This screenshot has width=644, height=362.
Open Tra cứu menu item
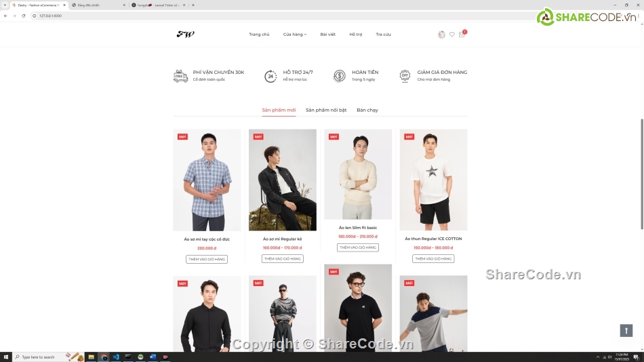[383, 35]
